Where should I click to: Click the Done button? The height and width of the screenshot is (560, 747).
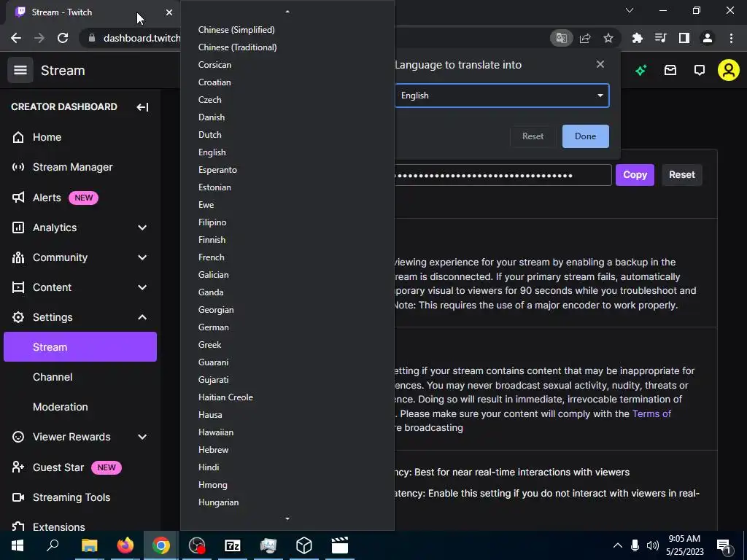pos(585,136)
